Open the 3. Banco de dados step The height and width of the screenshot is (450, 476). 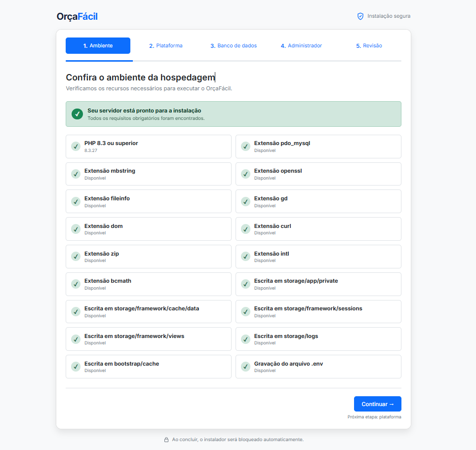[234, 45]
